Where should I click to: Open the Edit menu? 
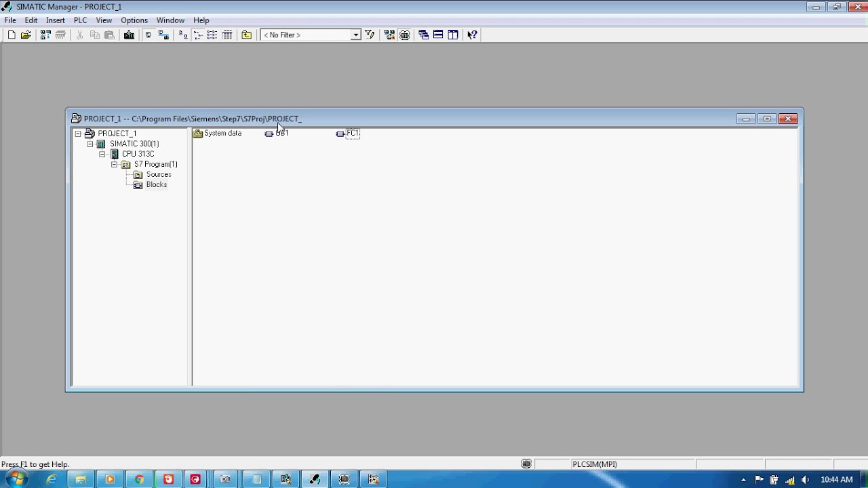[31, 20]
